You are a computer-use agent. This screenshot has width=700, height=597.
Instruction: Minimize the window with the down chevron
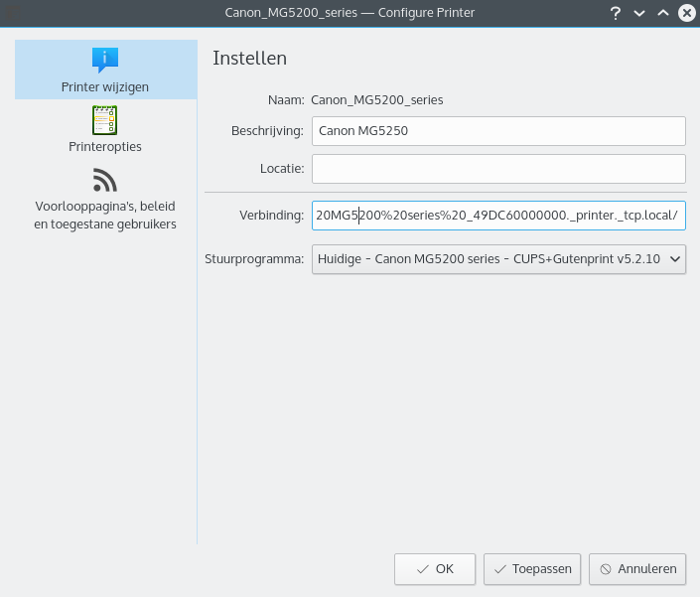639,12
